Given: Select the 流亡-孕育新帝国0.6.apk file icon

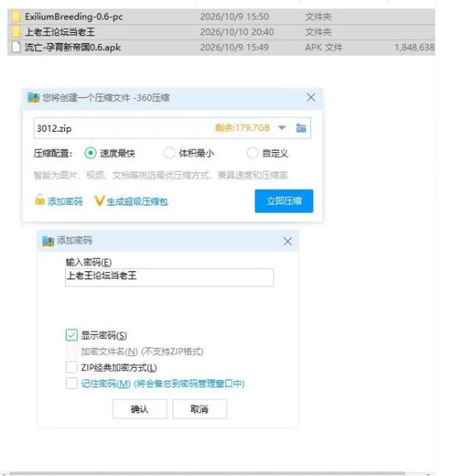Looking at the screenshot, I should point(16,48).
